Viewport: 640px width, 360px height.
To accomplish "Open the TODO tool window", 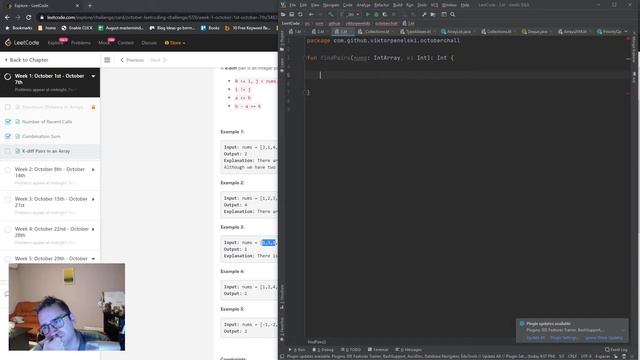I will (x=351, y=350).
